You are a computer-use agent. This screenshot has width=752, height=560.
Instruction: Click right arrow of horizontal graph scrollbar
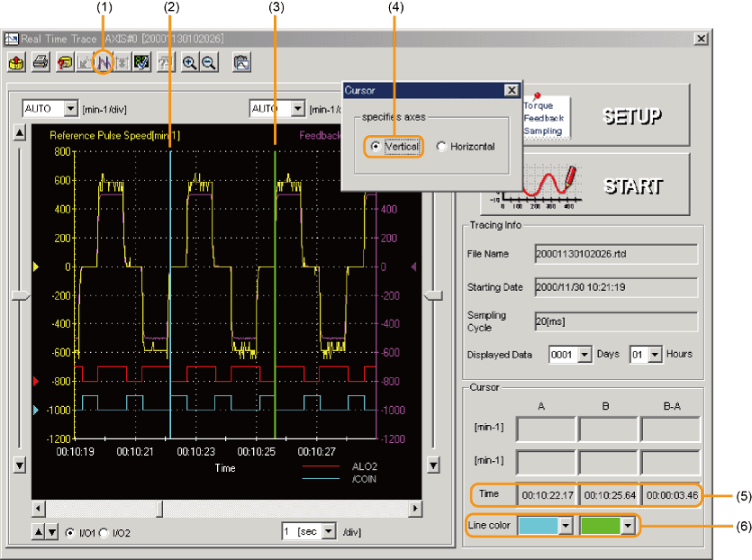pyautogui.click(x=415, y=509)
